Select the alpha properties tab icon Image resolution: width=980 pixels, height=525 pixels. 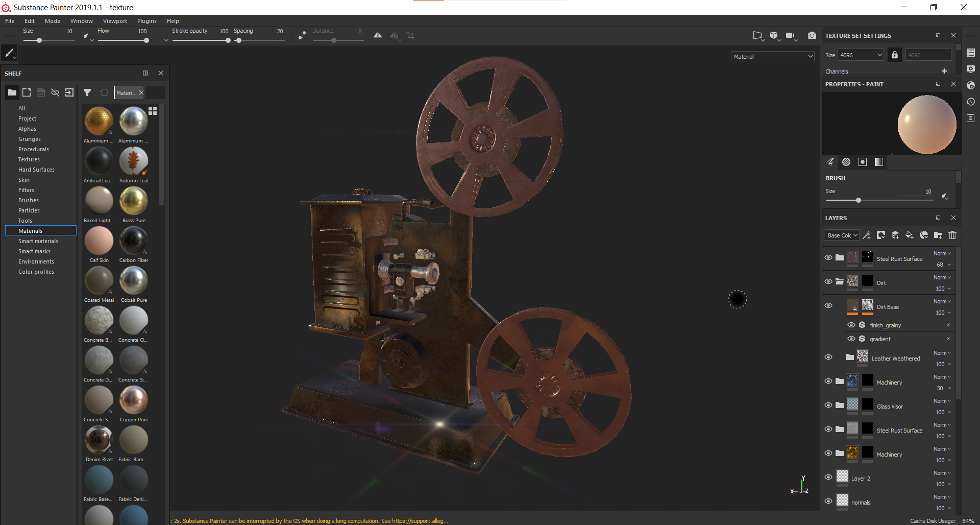[846, 162]
